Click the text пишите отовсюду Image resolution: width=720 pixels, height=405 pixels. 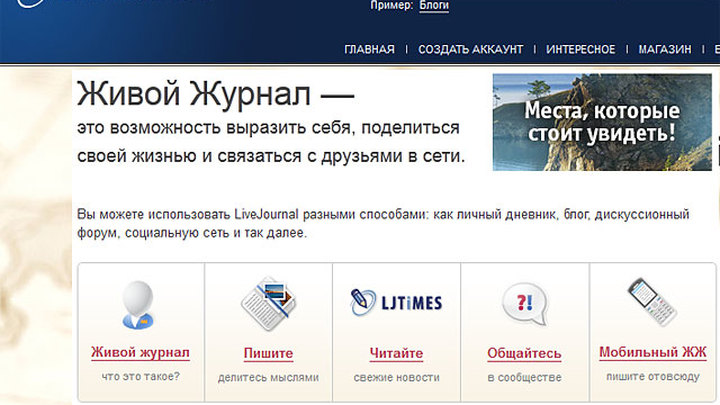pyautogui.click(x=652, y=377)
